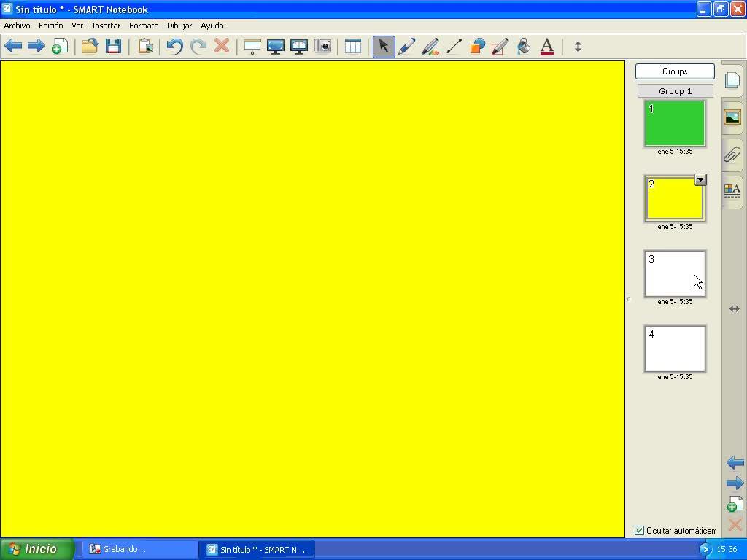Select the green page 1 thumbnail
Image resolution: width=747 pixels, height=560 pixels.
point(675,124)
